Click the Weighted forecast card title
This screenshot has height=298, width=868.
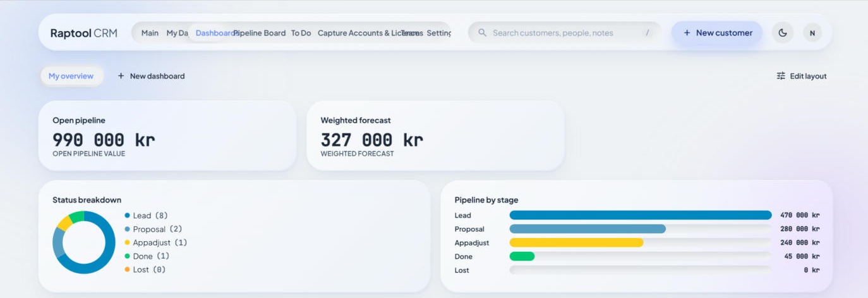point(356,120)
